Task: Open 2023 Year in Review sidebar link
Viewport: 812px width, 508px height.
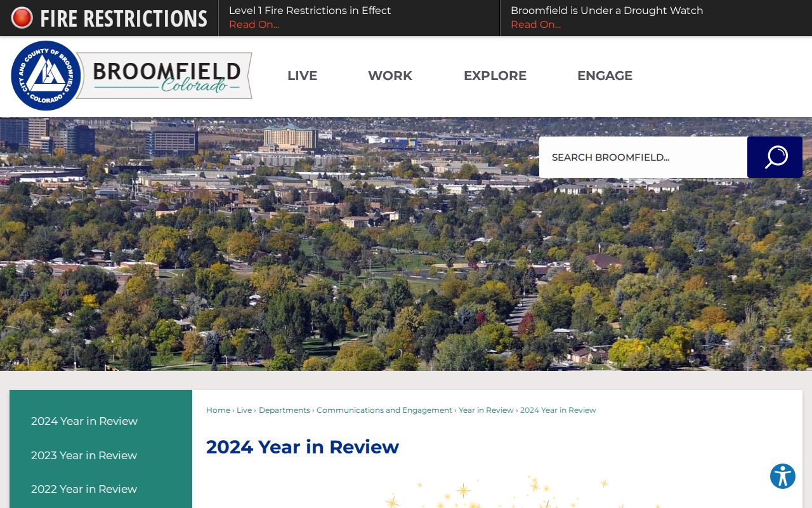Action: point(84,455)
